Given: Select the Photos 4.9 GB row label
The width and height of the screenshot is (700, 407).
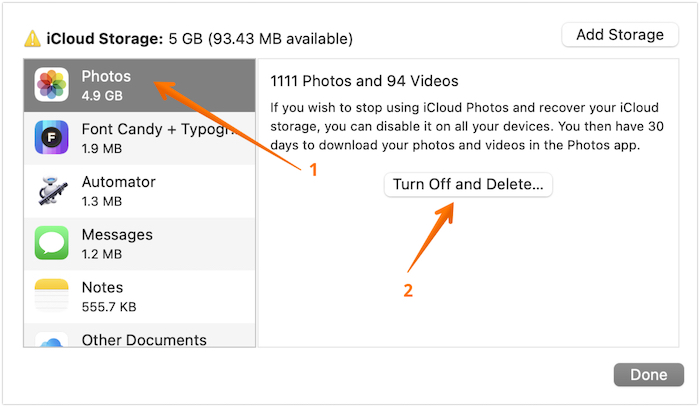Looking at the screenshot, I should pyautogui.click(x=106, y=86).
